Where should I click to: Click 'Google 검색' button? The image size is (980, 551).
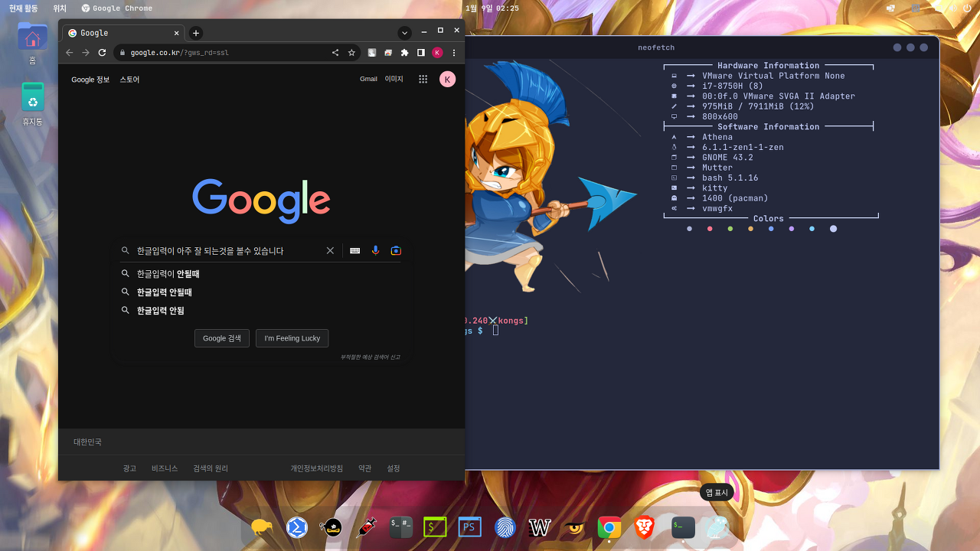222,338
